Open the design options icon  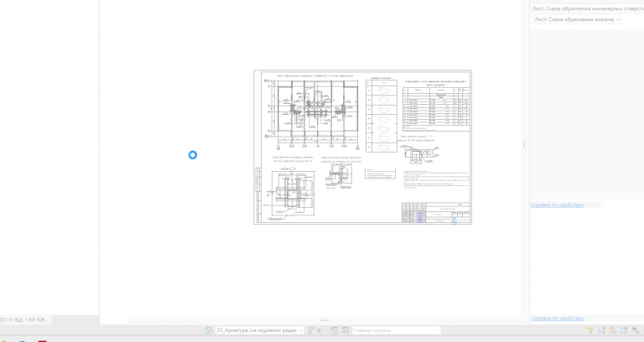point(335,330)
